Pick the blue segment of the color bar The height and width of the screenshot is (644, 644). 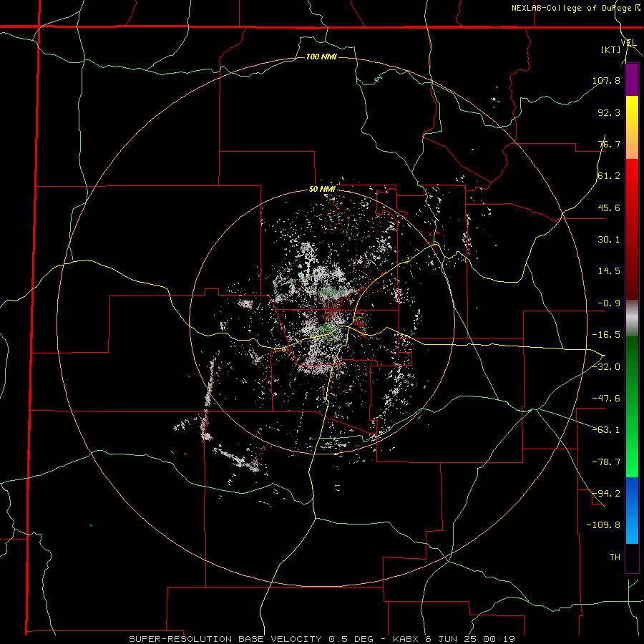[632, 510]
